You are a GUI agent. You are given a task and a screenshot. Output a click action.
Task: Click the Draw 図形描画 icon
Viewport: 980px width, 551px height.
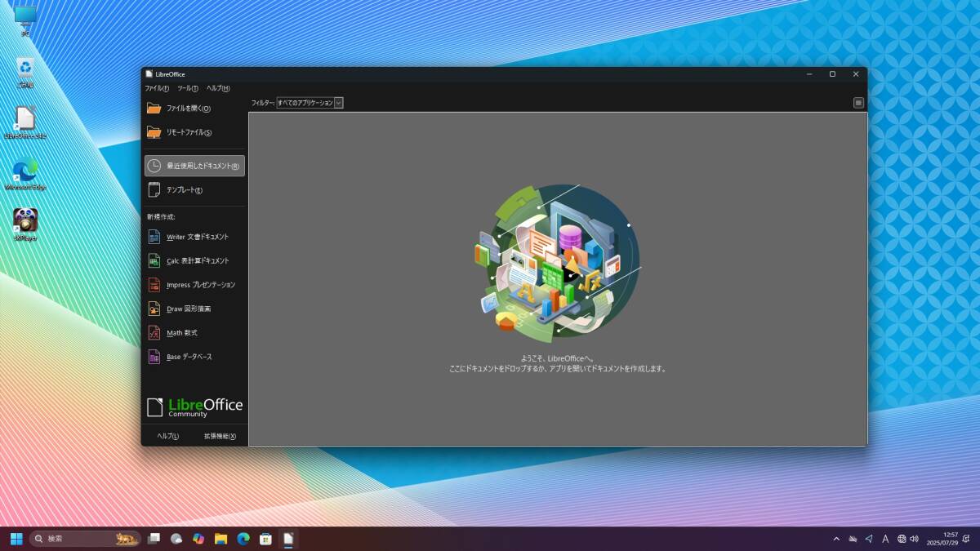[x=154, y=309]
